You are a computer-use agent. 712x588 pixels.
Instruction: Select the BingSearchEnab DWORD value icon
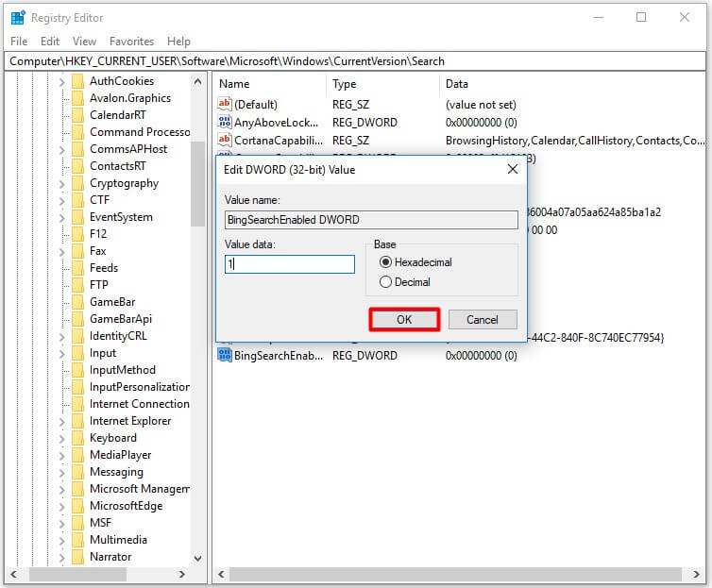[x=225, y=355]
